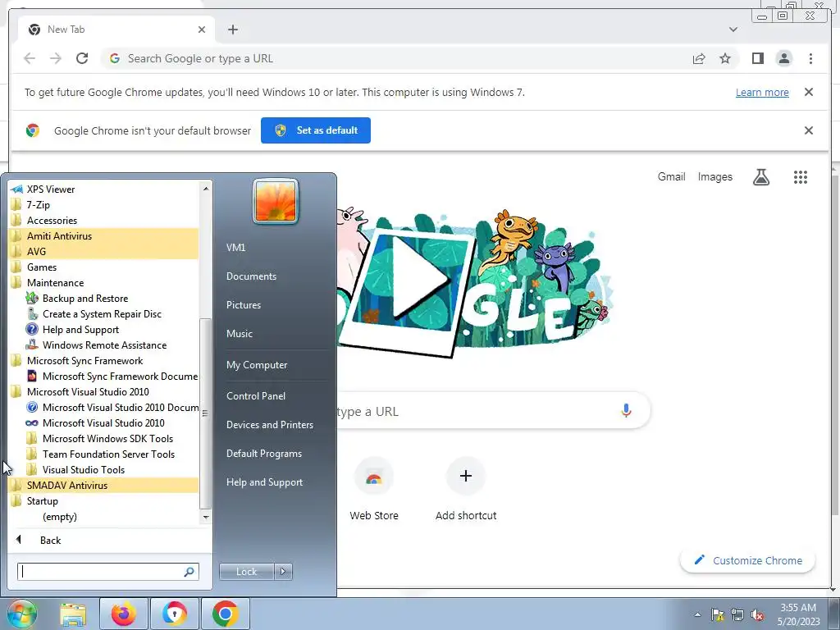Collapse the Startup folder
The image size is (840, 630).
pyautogui.click(x=104, y=500)
